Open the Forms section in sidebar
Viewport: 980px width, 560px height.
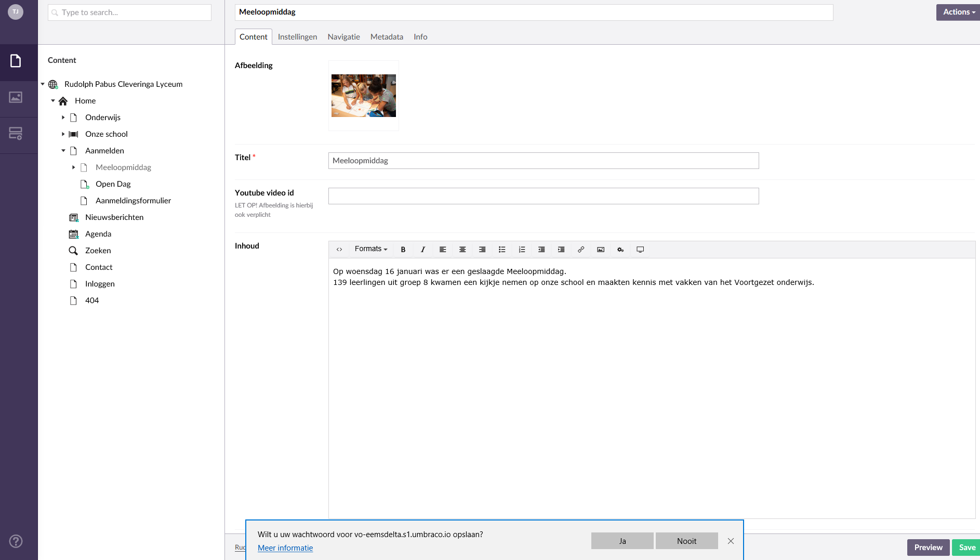(x=16, y=134)
